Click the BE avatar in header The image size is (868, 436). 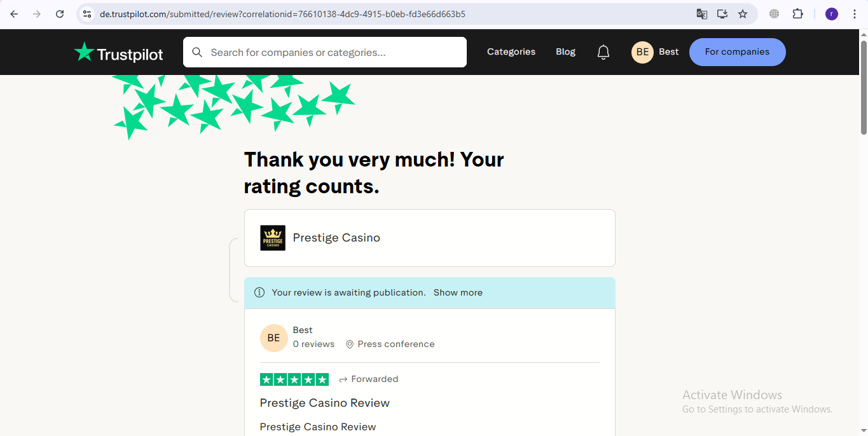(x=642, y=52)
